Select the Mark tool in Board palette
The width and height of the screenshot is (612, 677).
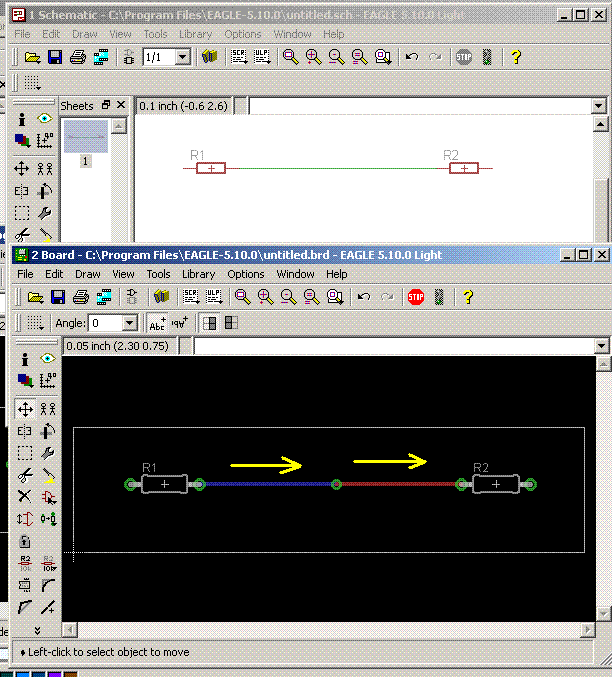click(48, 380)
